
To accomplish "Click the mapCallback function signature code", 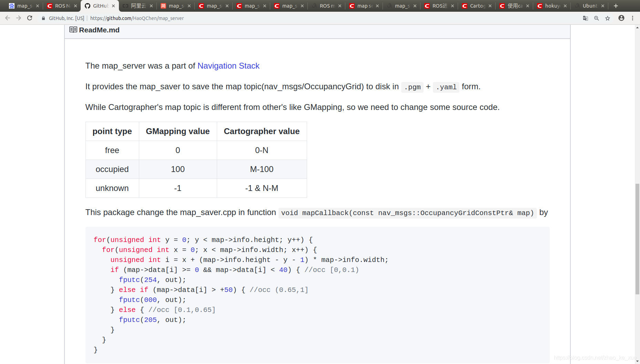I will [x=407, y=213].
